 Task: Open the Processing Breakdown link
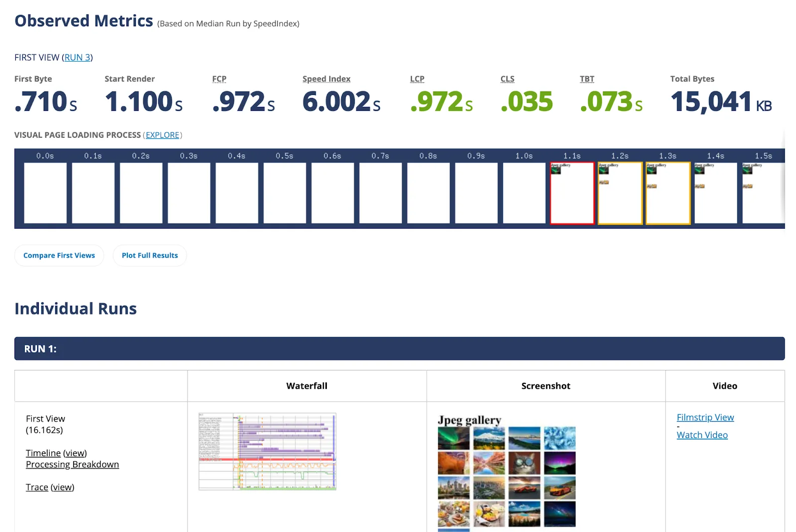coord(73,465)
